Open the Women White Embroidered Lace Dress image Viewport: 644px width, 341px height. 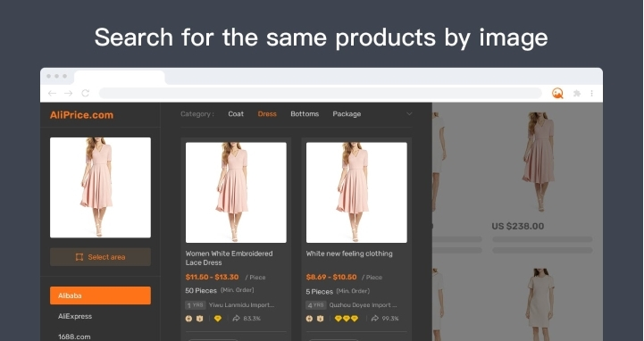coord(236,193)
